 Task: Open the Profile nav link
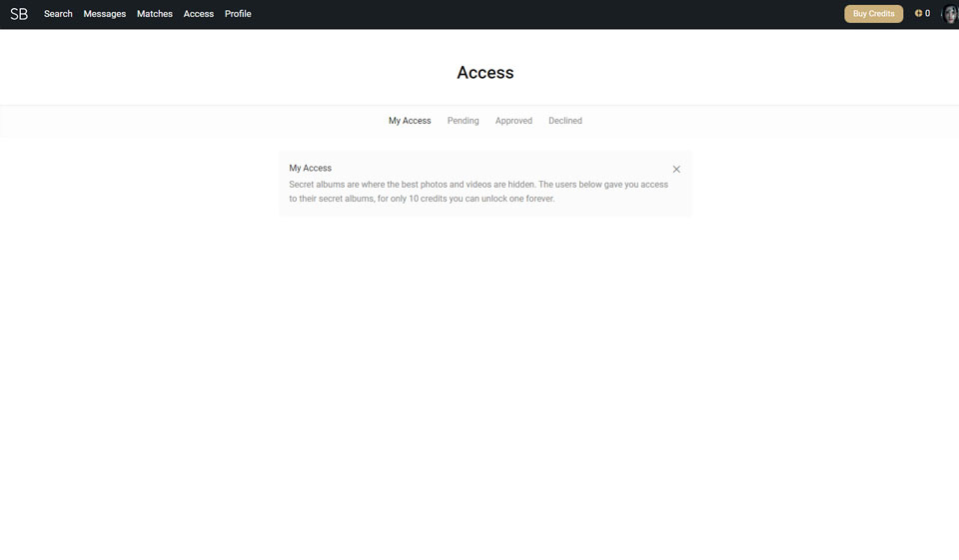pyautogui.click(x=238, y=14)
